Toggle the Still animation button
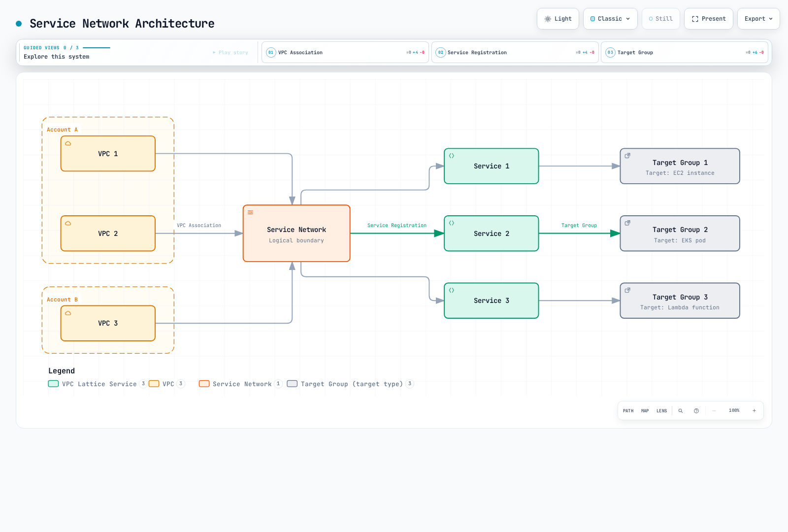The image size is (788, 532). click(661, 19)
